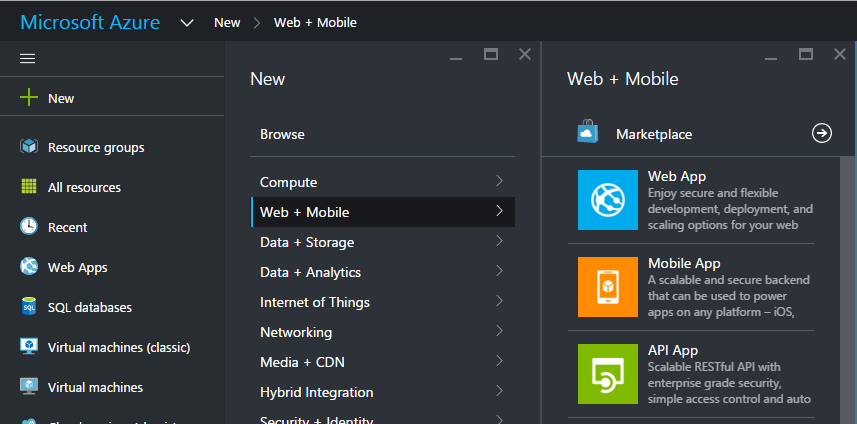Close the New blade
This screenshot has width=857, height=424.
(525, 54)
